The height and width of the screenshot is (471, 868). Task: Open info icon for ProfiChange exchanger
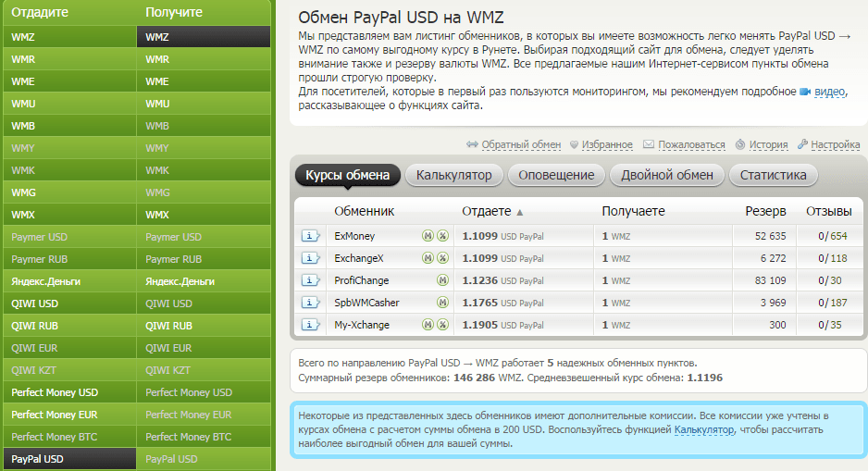[x=311, y=280]
